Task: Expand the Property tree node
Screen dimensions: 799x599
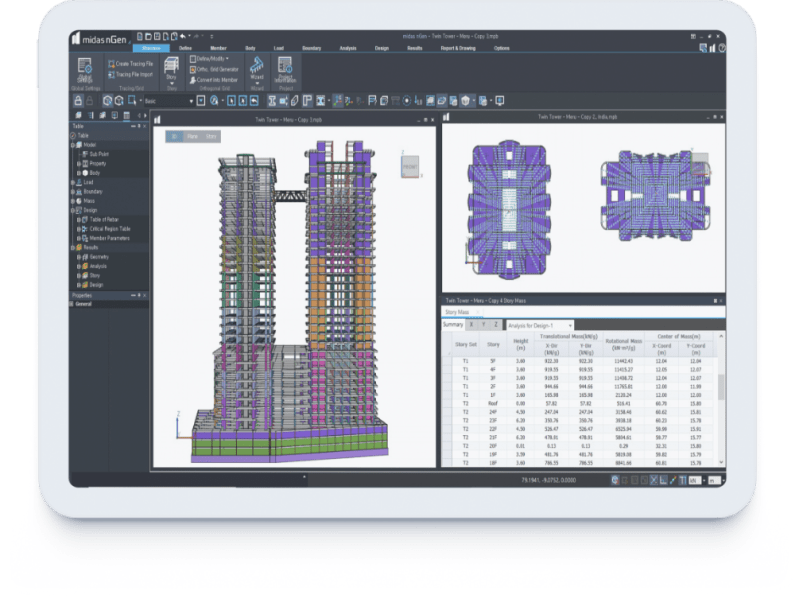Action: (79, 164)
